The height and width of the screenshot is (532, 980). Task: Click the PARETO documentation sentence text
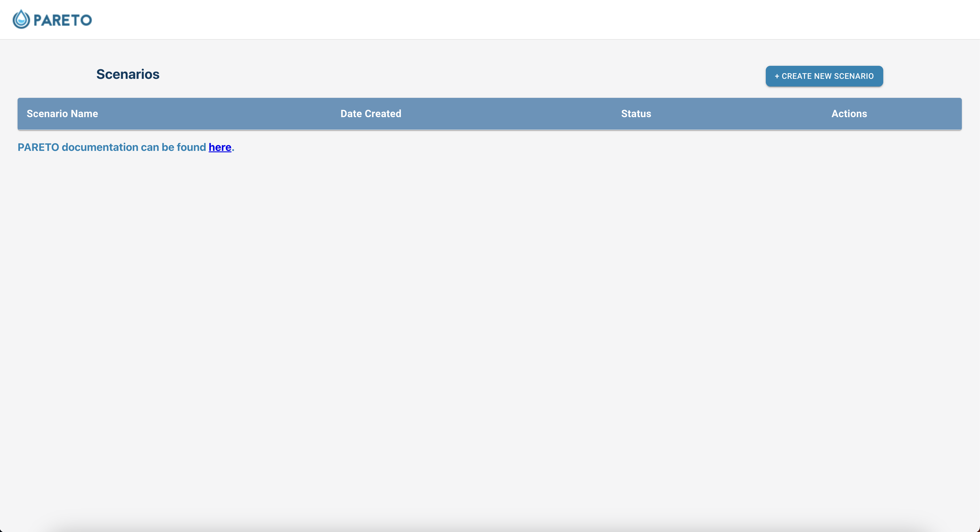pos(126,147)
